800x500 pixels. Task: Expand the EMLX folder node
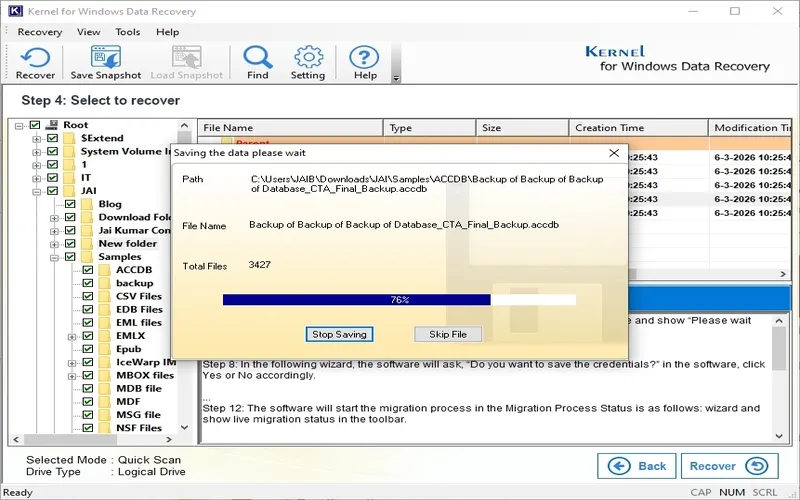click(72, 336)
